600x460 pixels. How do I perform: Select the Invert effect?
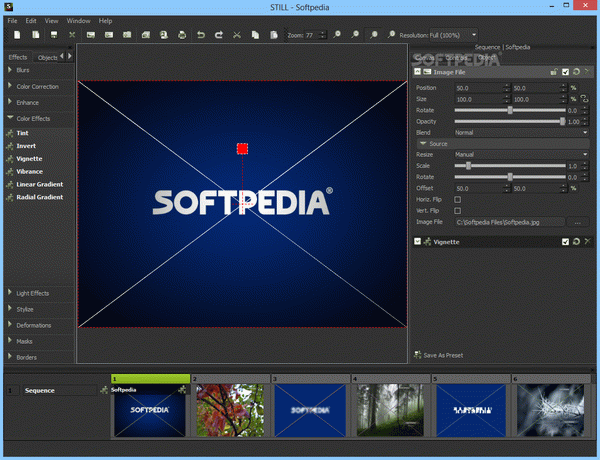[26, 146]
